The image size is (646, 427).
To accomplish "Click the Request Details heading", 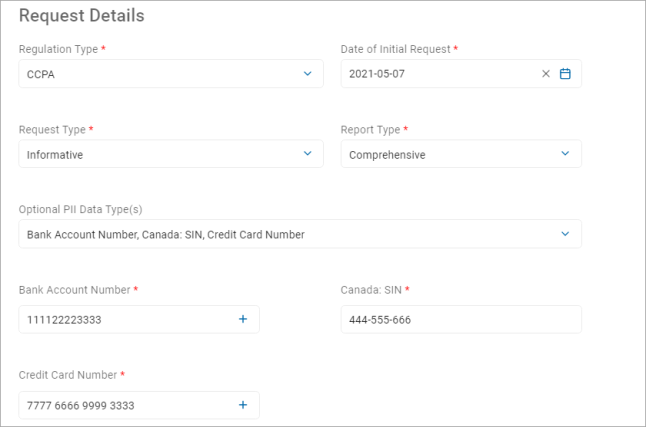I will click(x=82, y=16).
